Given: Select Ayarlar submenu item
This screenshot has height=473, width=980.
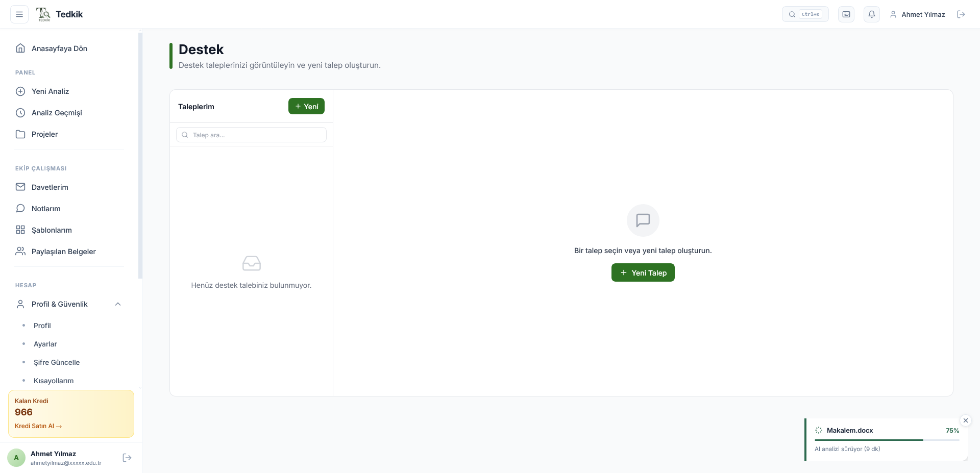Looking at the screenshot, I should (45, 344).
